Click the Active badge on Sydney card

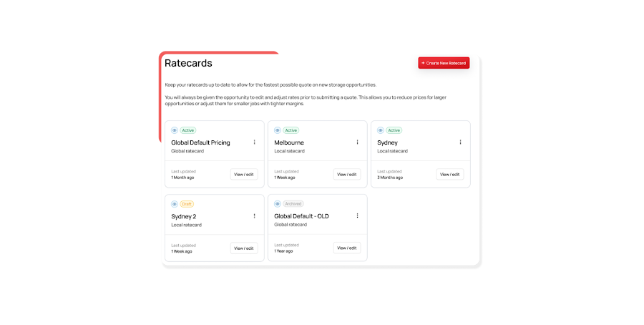click(x=394, y=130)
